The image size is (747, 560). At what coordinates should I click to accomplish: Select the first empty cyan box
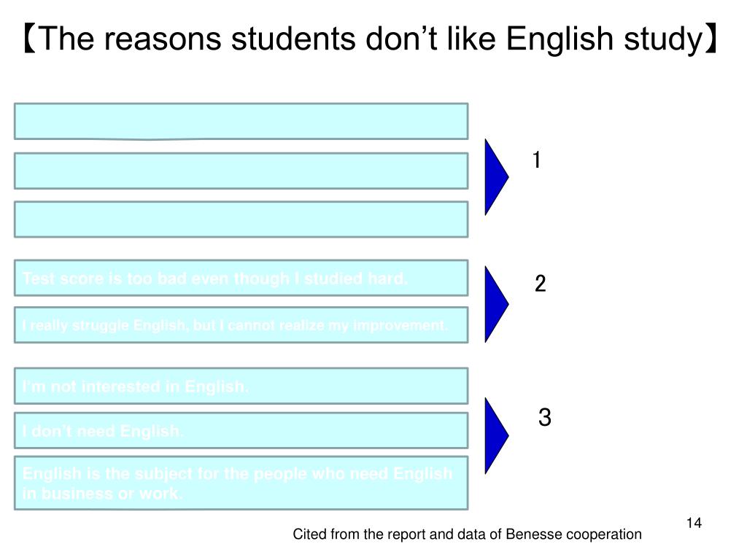[241, 122]
